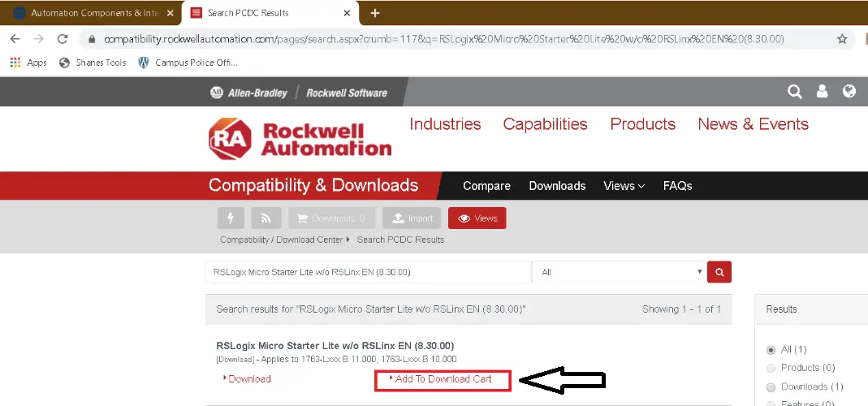Close the Search PCDC Results tab
Image resolution: width=868 pixels, height=406 pixels.
(x=347, y=13)
